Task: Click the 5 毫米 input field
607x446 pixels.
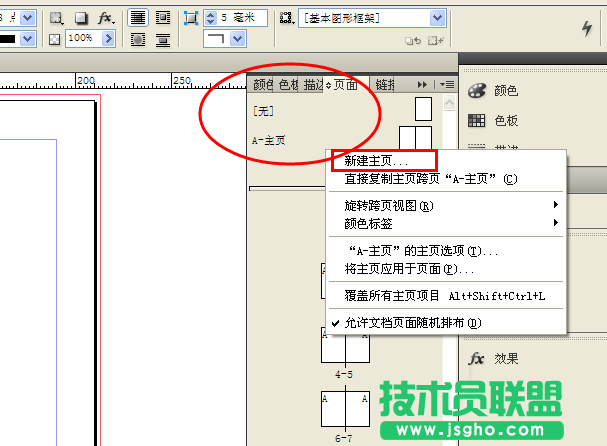Action: (242, 18)
